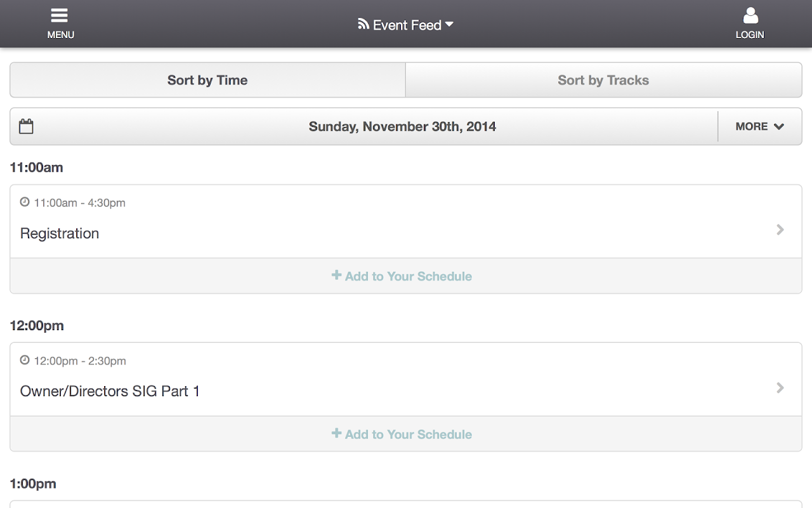The image size is (812, 508).
Task: Select the Registration session title
Action: pos(60,234)
